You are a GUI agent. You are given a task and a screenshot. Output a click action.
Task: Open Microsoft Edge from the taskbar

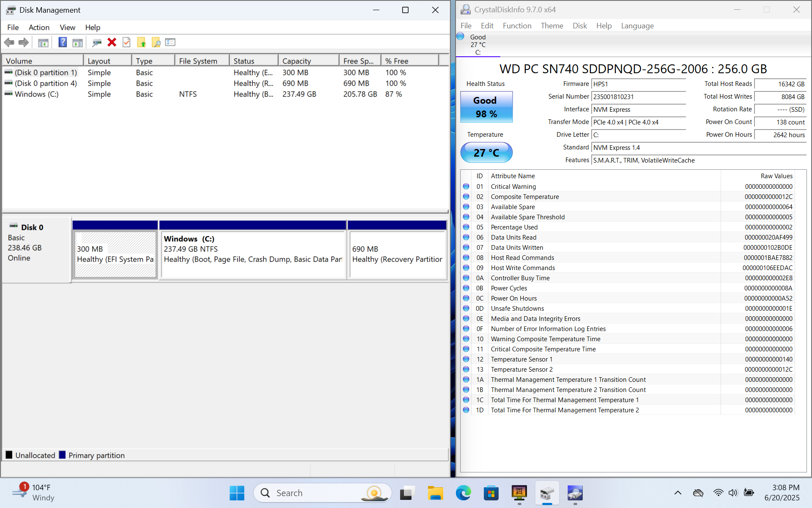click(x=463, y=493)
